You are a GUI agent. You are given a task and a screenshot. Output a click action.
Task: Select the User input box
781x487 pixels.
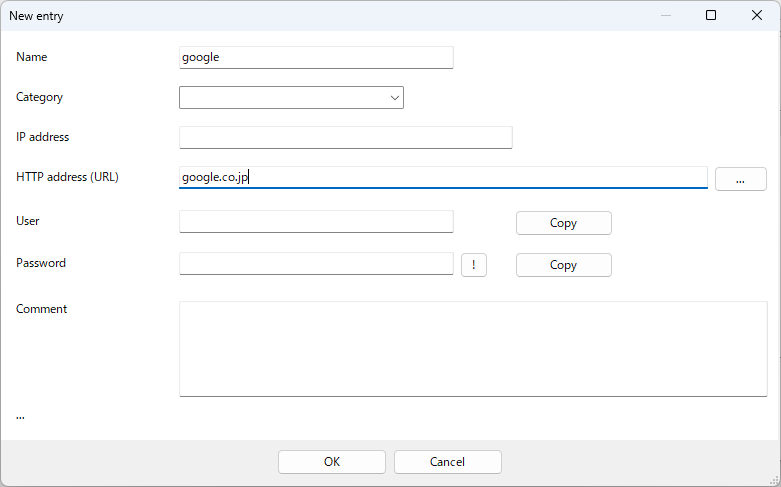click(316, 221)
